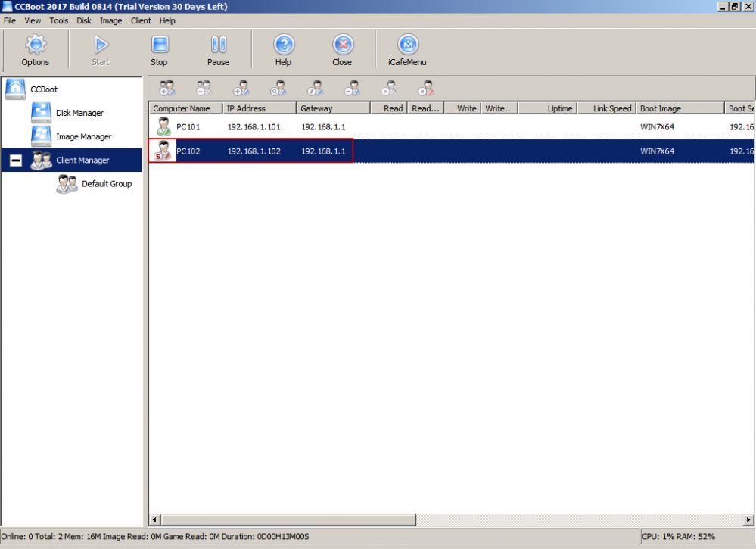Sort by IP Address column header
This screenshot has width=756, height=549.
coord(260,108)
